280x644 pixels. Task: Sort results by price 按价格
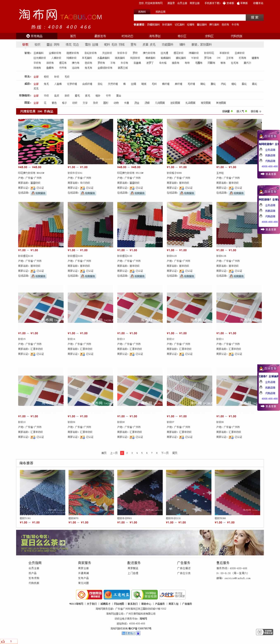256,111
